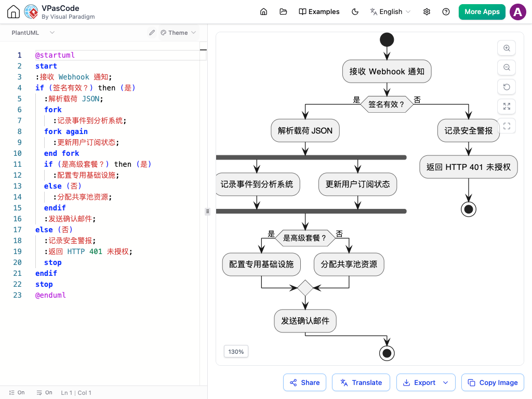Open the home icon in the navigation bar
This screenshot has height=399, width=532.
tap(263, 12)
